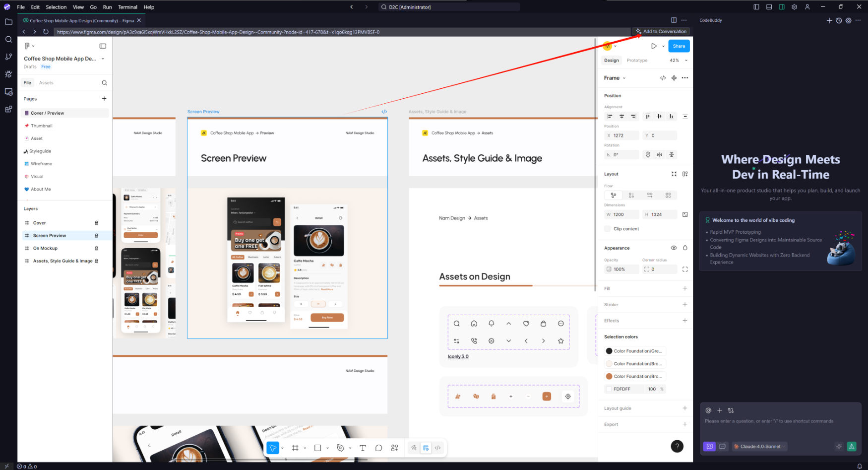Select the Pen tool in bottom toolbar

tap(340, 448)
